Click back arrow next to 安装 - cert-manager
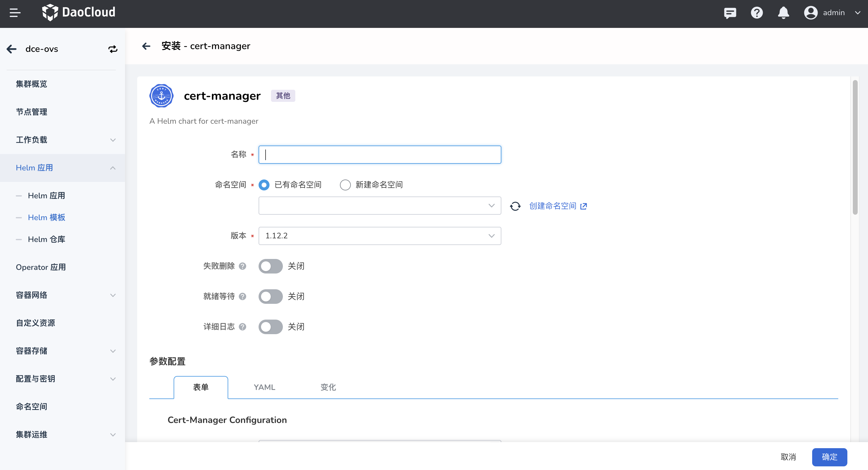Image resolution: width=868 pixels, height=470 pixels. [x=146, y=46]
